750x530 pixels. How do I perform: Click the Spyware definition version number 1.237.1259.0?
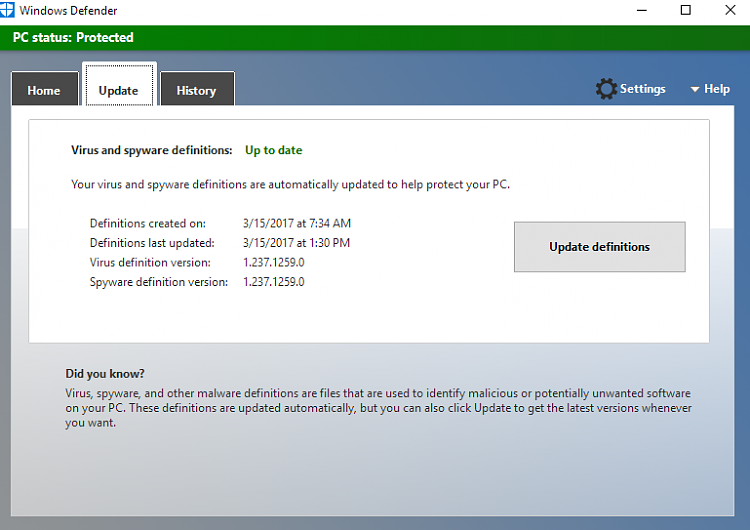pyautogui.click(x=274, y=282)
